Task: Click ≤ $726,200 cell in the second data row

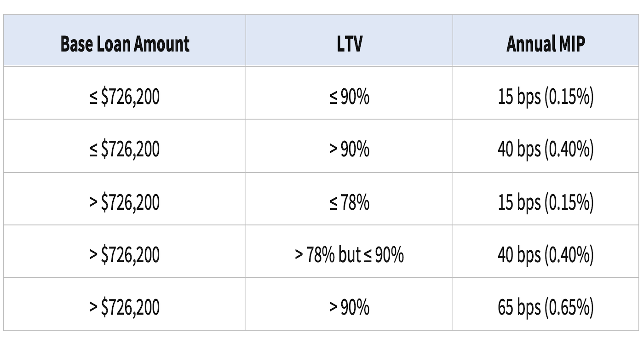Action: pos(125,149)
